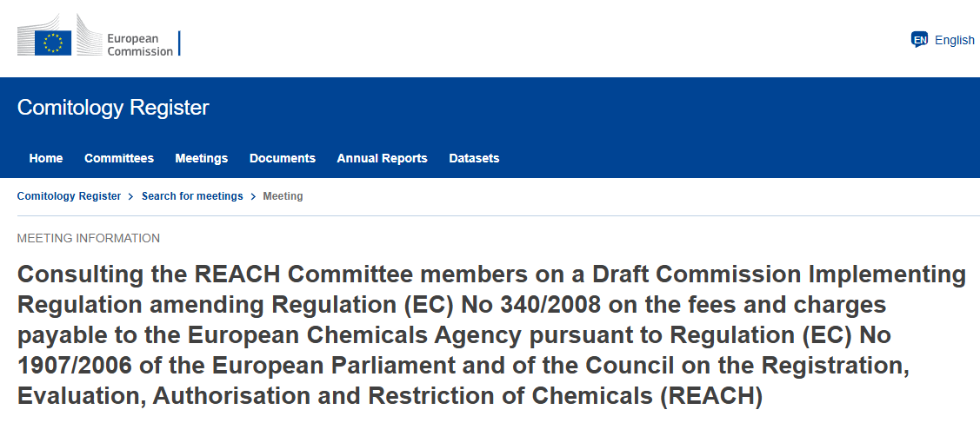Screen dimensions: 980x423
Task: Follow the Comitology Register breadcrumb link
Action: coord(70,196)
